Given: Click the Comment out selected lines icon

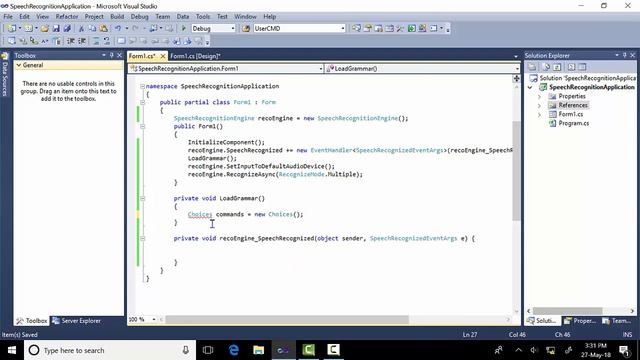Looking at the screenshot, I should pyautogui.click(x=96, y=41).
